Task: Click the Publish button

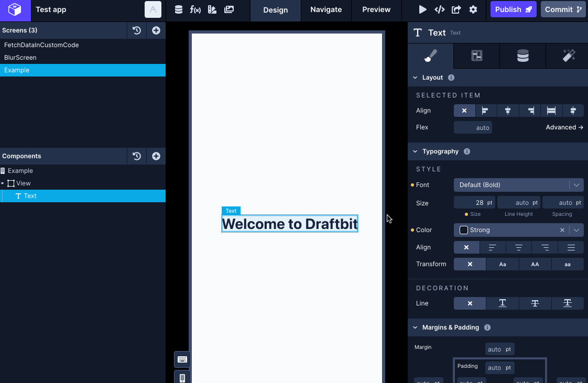Action: (514, 10)
